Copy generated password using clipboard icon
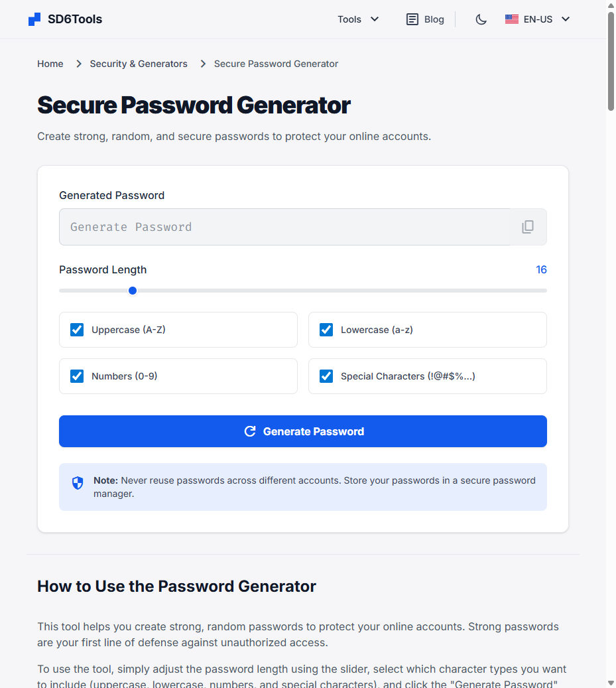 tap(528, 227)
